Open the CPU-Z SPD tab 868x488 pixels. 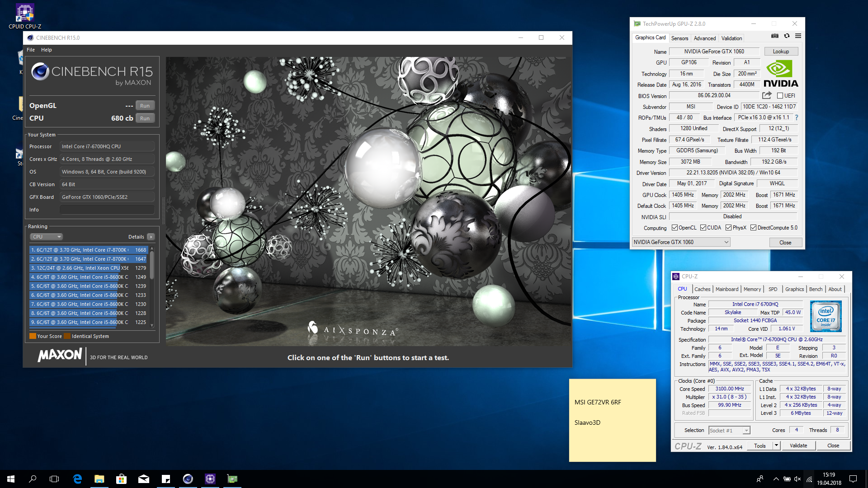(x=773, y=289)
